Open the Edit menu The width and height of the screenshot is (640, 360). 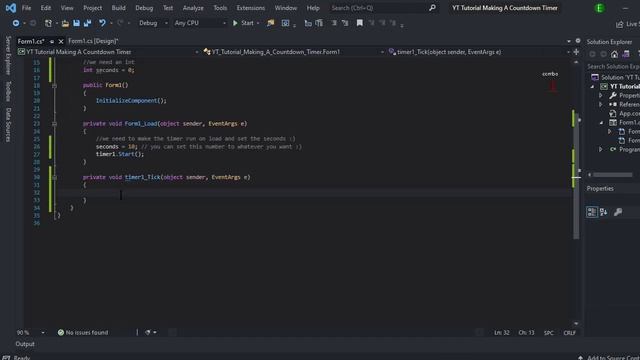[46, 8]
